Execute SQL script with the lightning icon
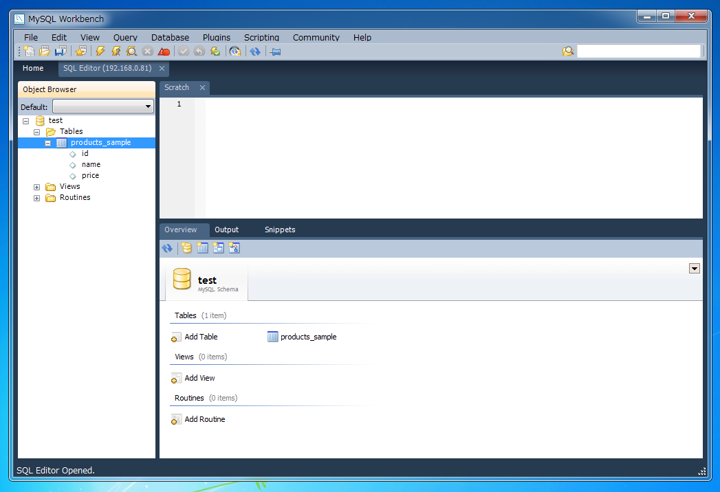Image resolution: width=720 pixels, height=492 pixels. [100, 51]
